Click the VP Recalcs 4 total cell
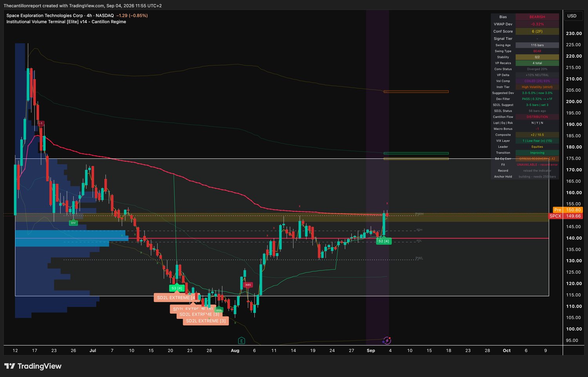This screenshot has width=588, height=377. (537, 63)
